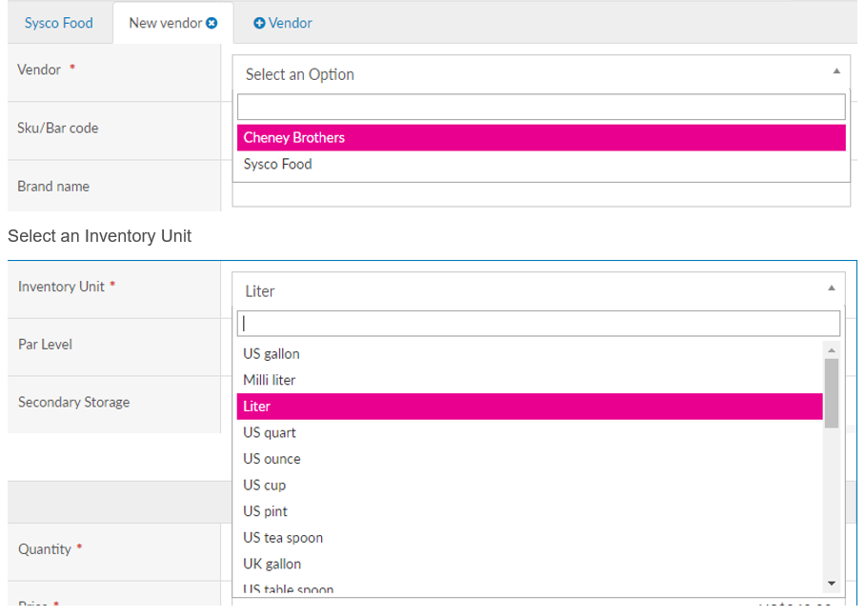Select US quart unit
The image size is (866, 616).
[529, 432]
